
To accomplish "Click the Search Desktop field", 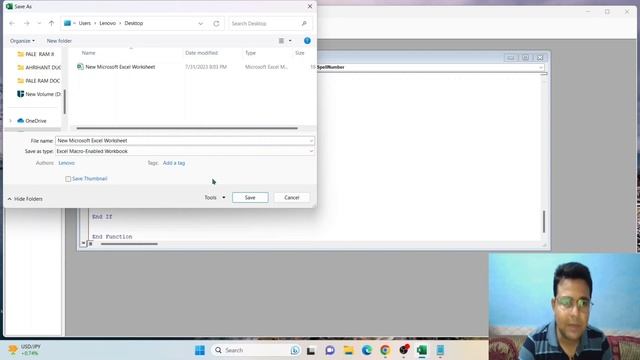I will pyautogui.click(x=269, y=23).
